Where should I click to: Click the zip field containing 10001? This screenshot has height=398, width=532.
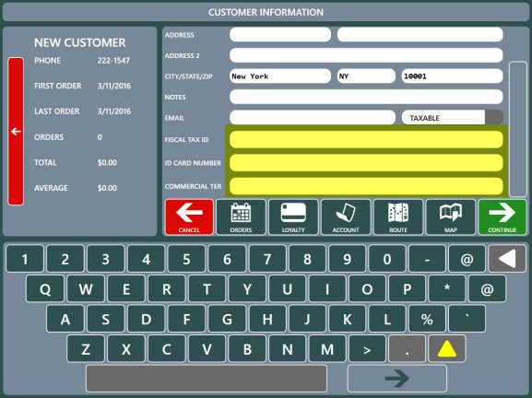pos(453,76)
